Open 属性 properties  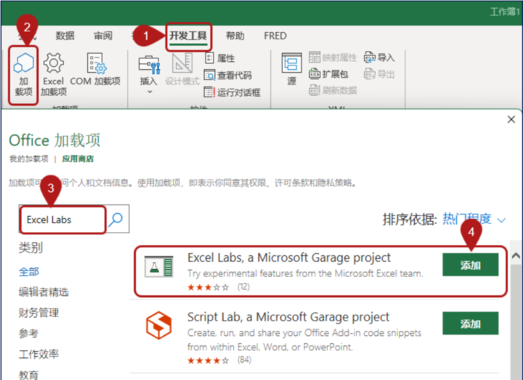coord(219,58)
